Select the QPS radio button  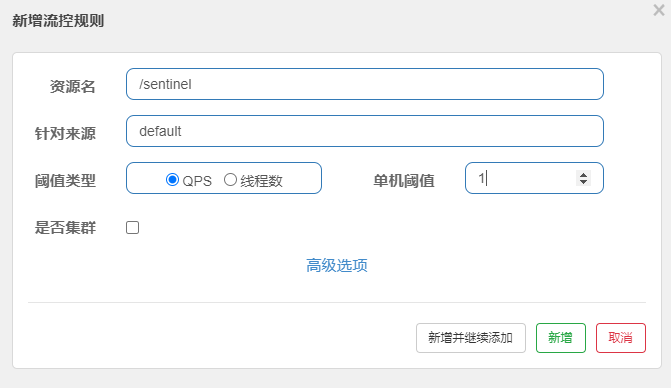pyautogui.click(x=172, y=180)
